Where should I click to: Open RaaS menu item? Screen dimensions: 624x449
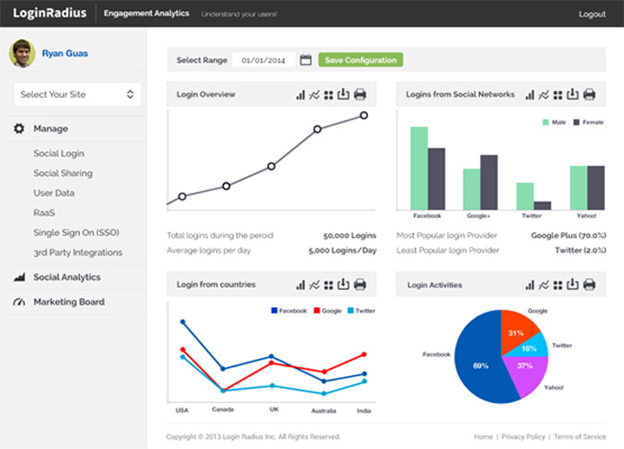(x=44, y=213)
